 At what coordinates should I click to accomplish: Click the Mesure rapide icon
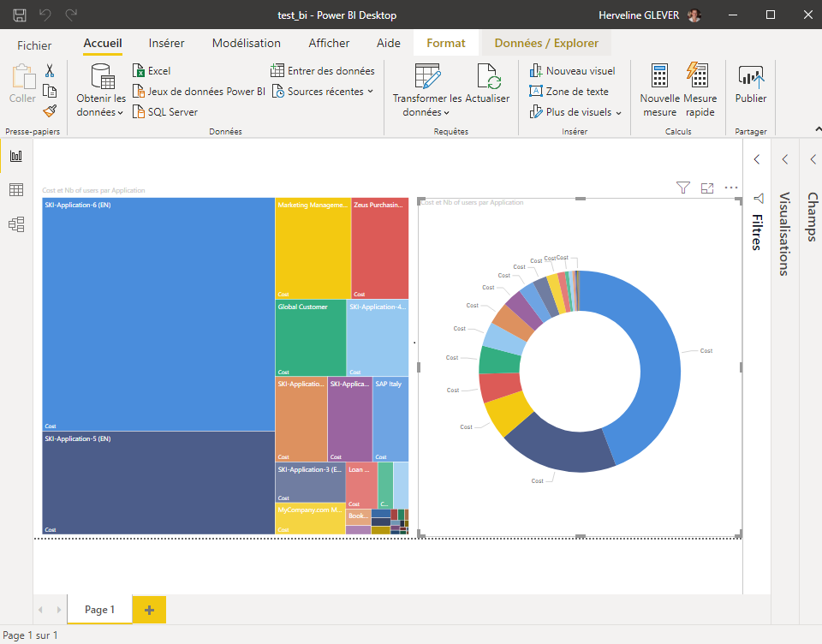700,76
